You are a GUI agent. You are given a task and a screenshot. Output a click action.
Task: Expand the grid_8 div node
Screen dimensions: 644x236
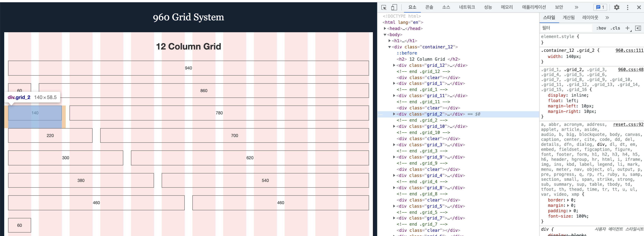point(394,188)
